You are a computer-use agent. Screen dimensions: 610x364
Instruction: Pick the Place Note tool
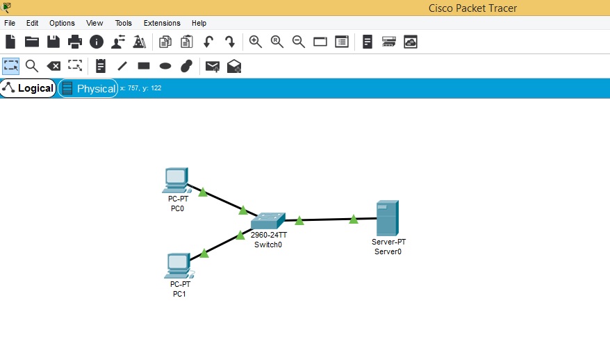point(101,66)
